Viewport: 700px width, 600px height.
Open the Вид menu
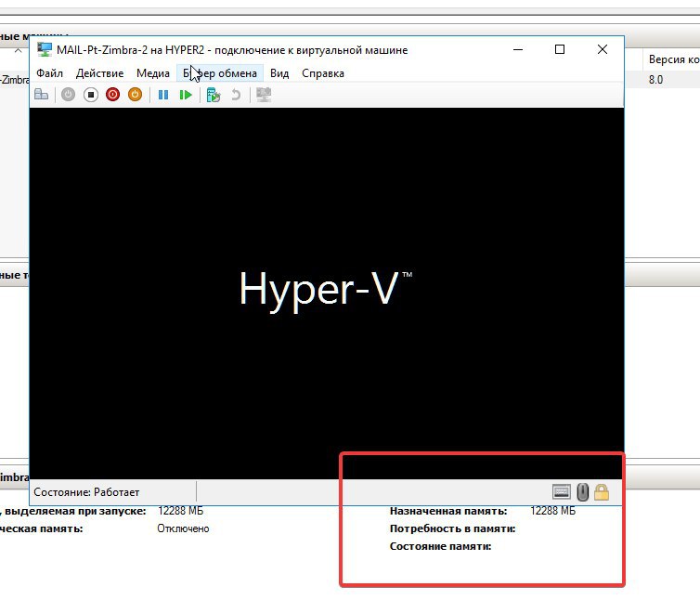click(279, 73)
